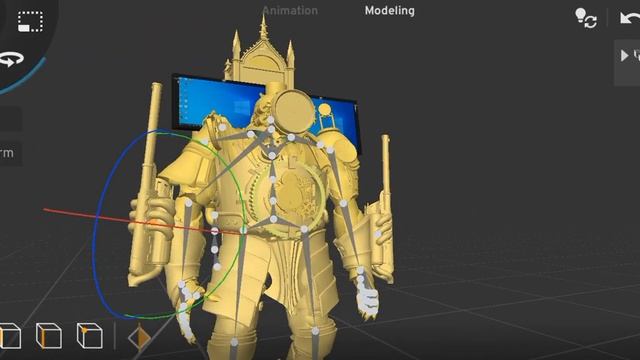Click the undo arrow
The image size is (640, 360).
click(629, 18)
